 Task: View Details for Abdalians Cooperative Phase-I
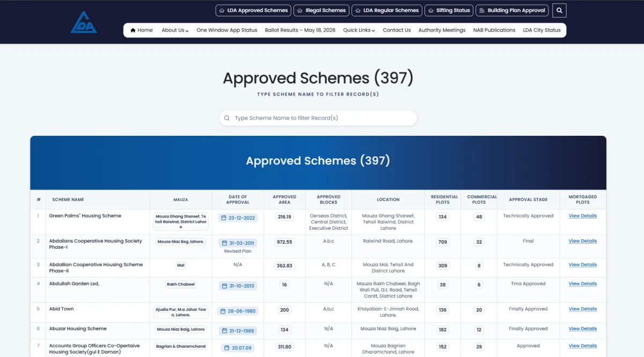tap(583, 241)
